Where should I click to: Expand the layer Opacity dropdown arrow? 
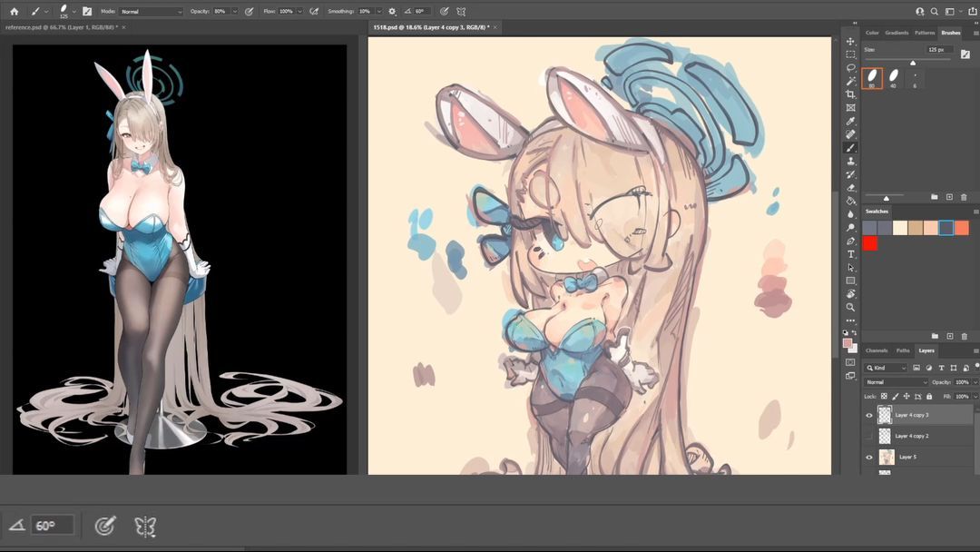(975, 382)
